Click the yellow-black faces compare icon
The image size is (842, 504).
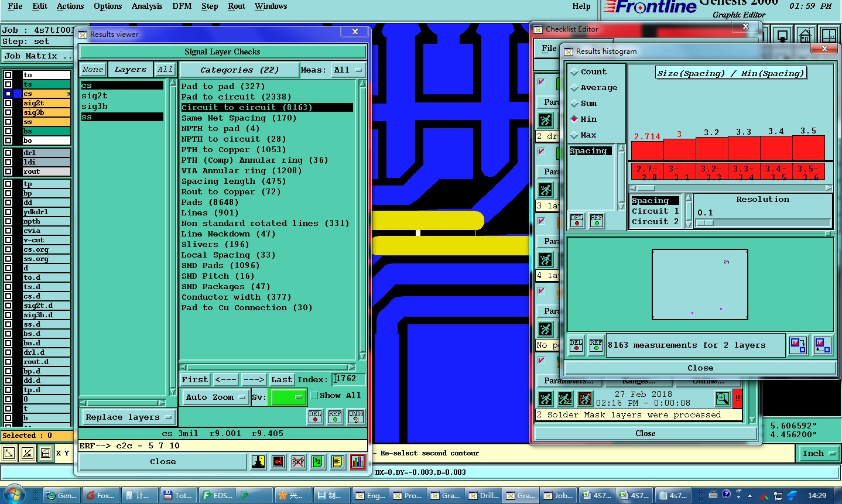[258, 462]
